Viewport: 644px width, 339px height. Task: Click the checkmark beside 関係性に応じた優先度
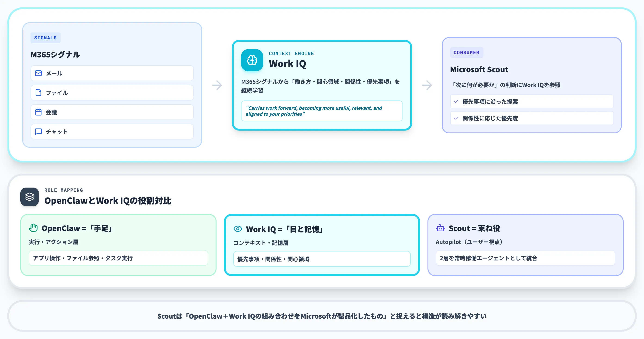[x=456, y=118]
